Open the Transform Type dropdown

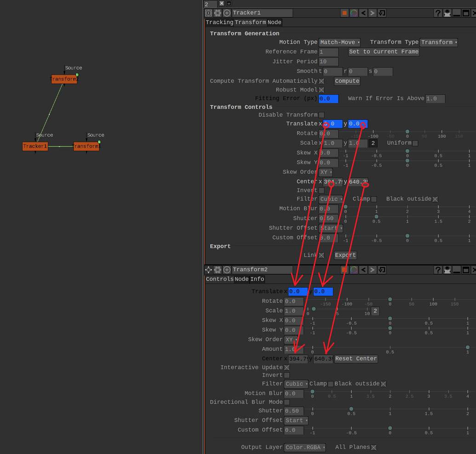pos(439,42)
